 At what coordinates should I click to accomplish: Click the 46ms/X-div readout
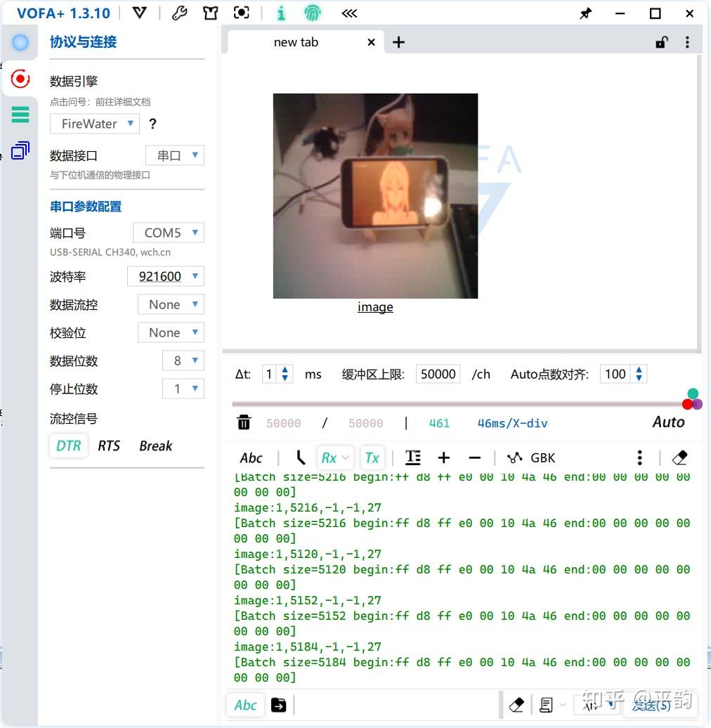pyautogui.click(x=512, y=423)
